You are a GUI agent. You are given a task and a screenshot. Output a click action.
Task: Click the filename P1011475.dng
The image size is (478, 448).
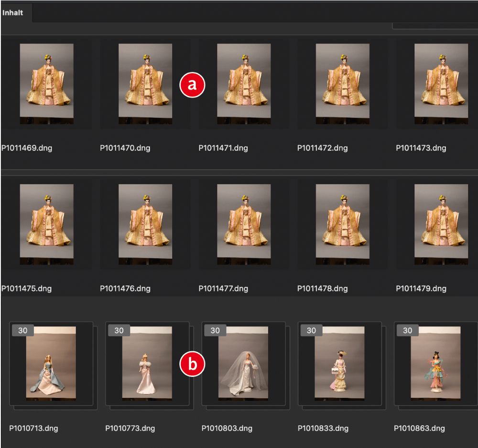coord(27,288)
